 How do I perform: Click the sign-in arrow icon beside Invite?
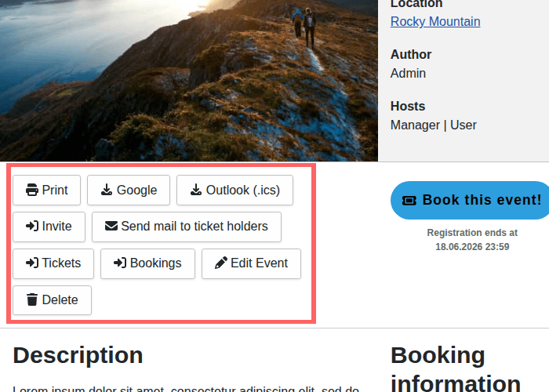click(x=32, y=227)
